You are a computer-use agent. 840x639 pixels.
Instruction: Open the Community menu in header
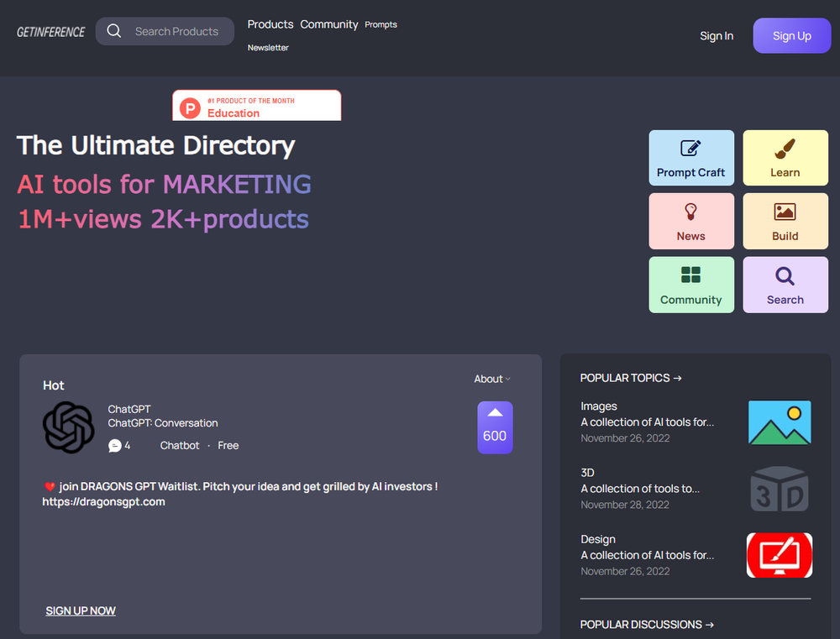pyautogui.click(x=329, y=24)
